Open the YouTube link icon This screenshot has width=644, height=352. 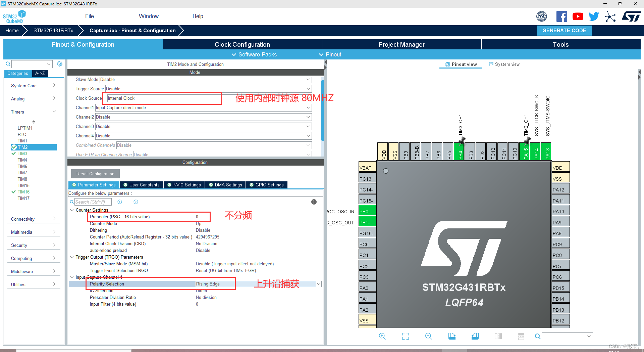(578, 16)
